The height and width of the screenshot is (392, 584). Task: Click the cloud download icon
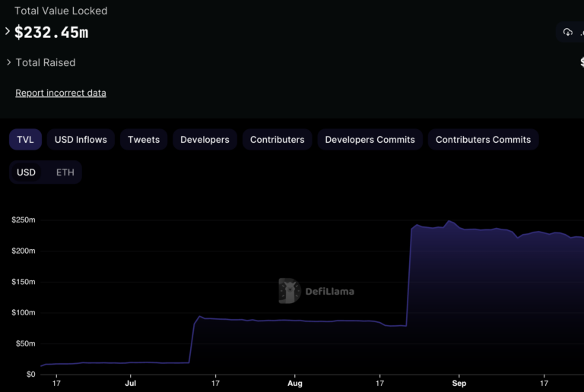pyautogui.click(x=567, y=32)
